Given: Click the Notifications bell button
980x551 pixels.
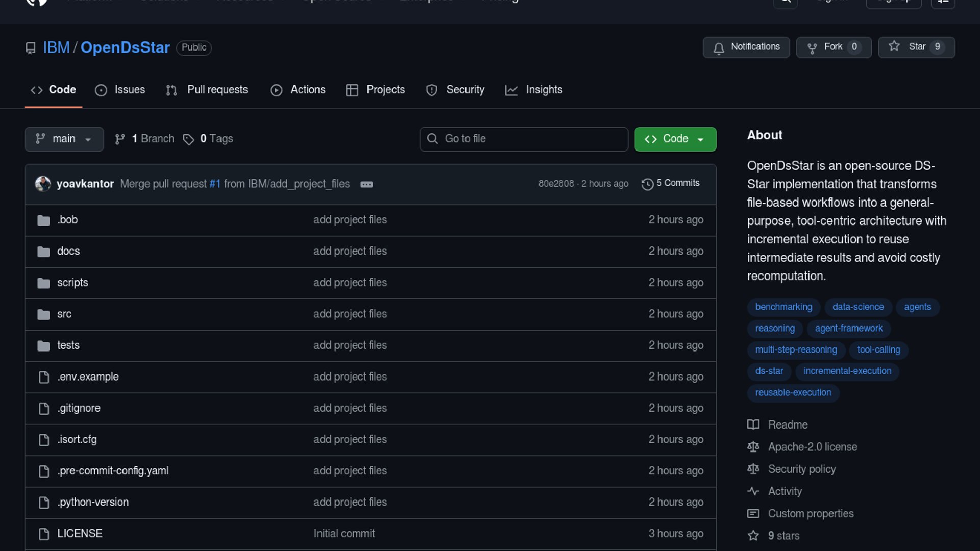Looking at the screenshot, I should pos(746,47).
